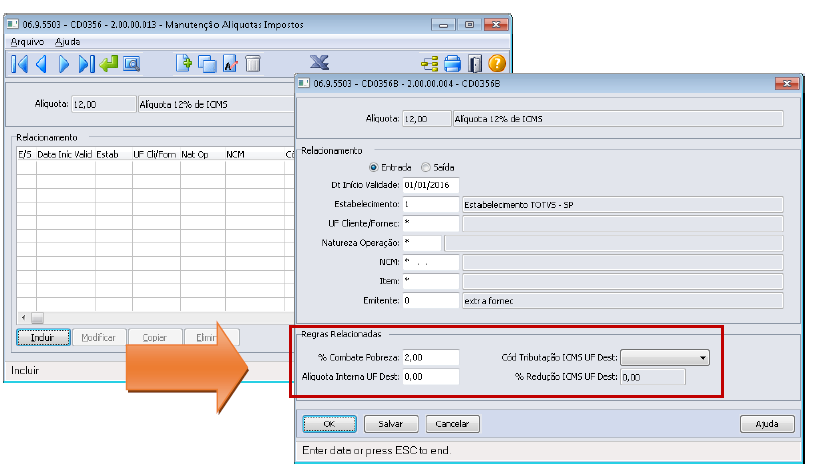This screenshot has height=474, width=816.
Task: Close the CD0356B dialog window
Action: tap(787, 83)
